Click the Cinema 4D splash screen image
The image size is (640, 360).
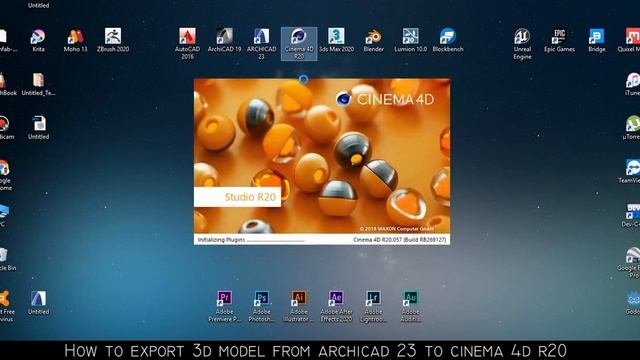[x=322, y=156]
